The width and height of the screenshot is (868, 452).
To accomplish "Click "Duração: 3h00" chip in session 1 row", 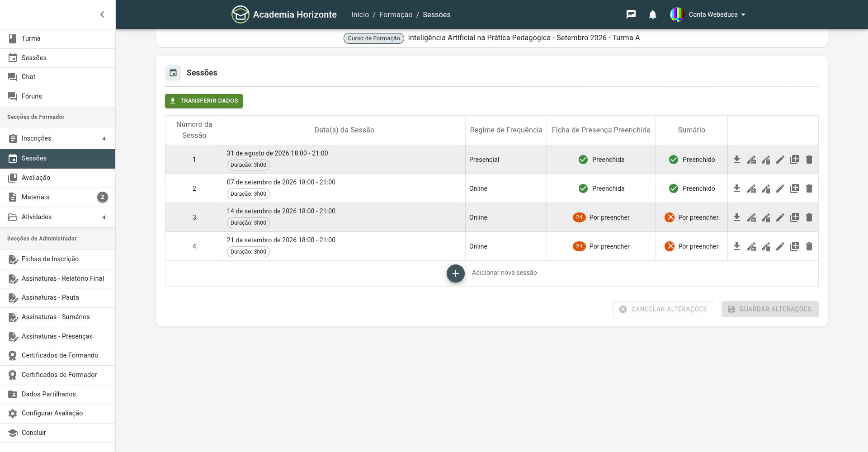I will [x=248, y=165].
